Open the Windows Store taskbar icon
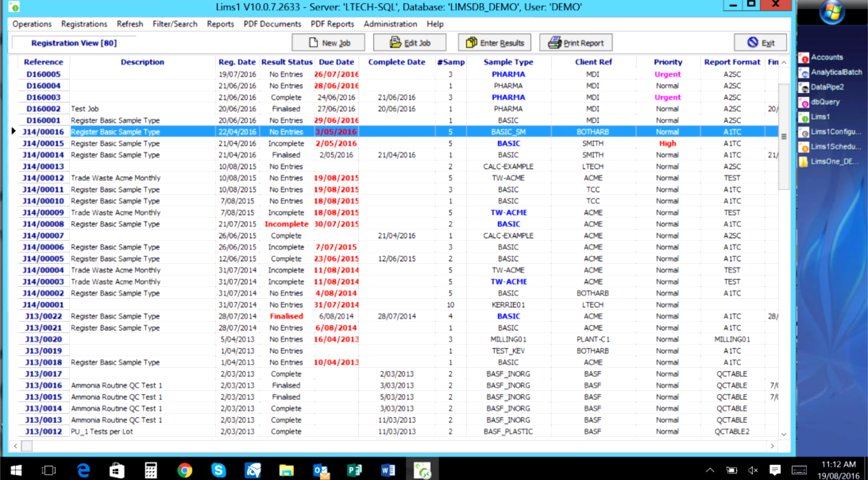 click(x=117, y=470)
